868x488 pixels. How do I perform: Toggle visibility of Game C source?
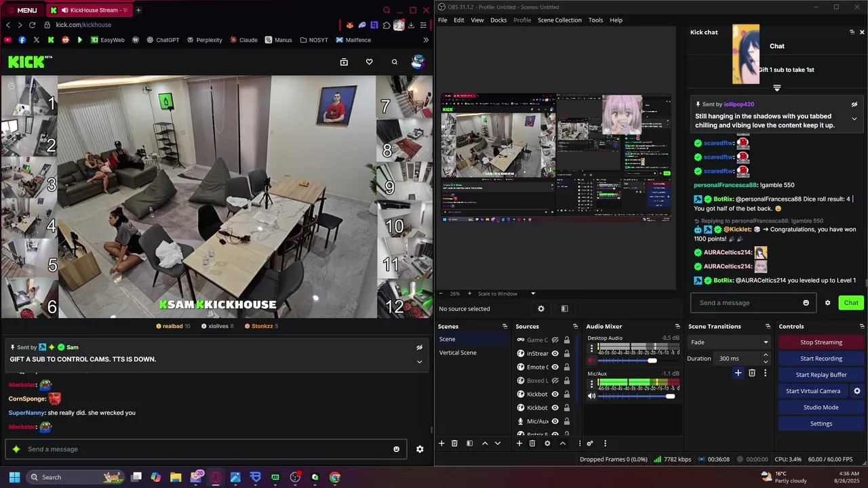click(x=555, y=340)
